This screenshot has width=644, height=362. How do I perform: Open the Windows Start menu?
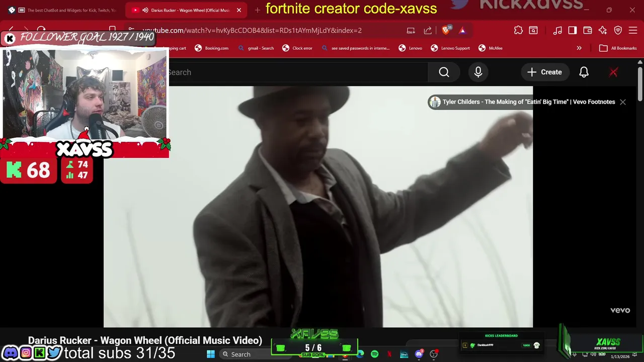[x=211, y=354]
